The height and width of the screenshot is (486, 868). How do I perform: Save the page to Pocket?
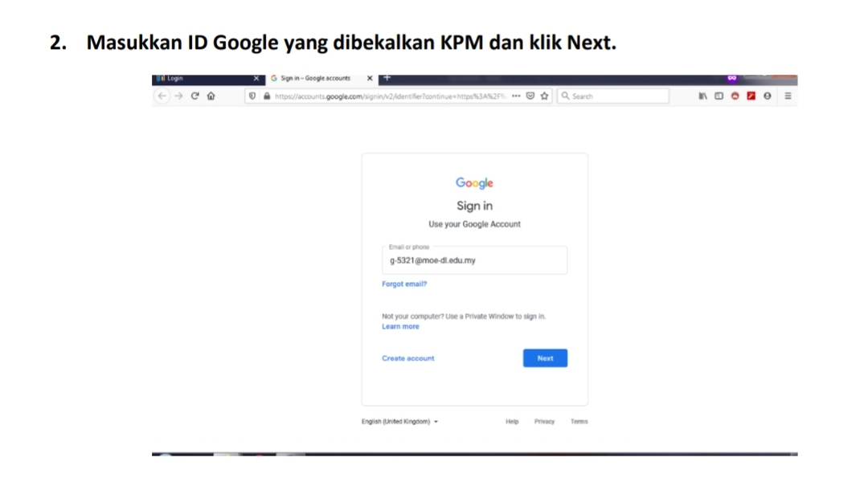(530, 96)
